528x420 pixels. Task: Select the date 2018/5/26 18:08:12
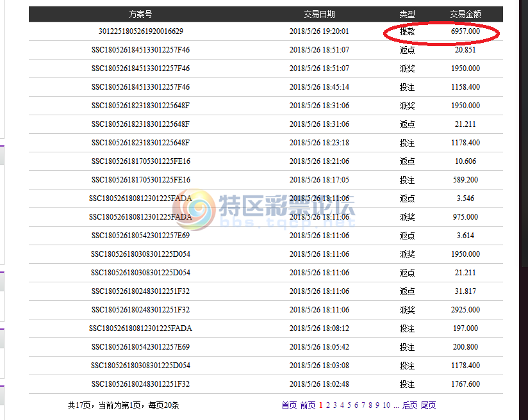point(319,328)
